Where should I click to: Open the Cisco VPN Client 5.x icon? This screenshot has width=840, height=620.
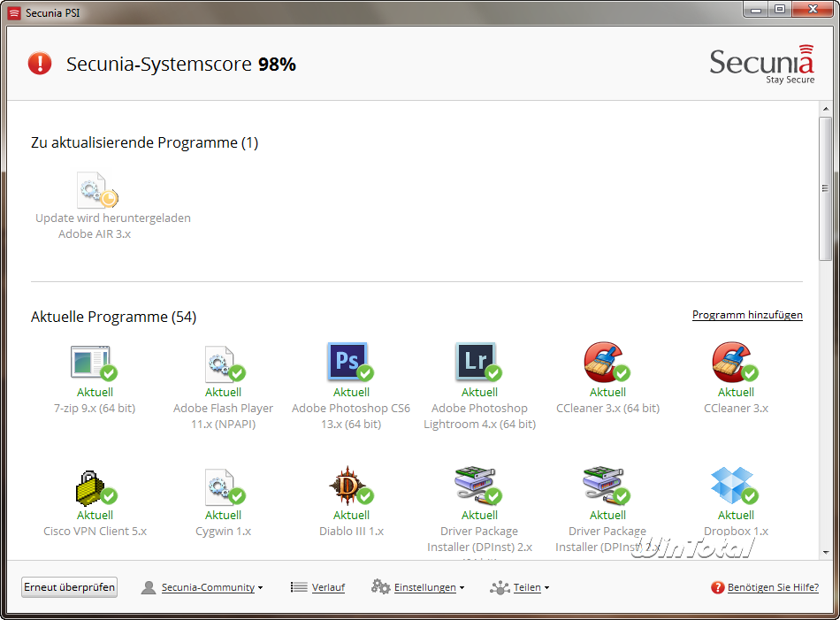click(x=95, y=487)
